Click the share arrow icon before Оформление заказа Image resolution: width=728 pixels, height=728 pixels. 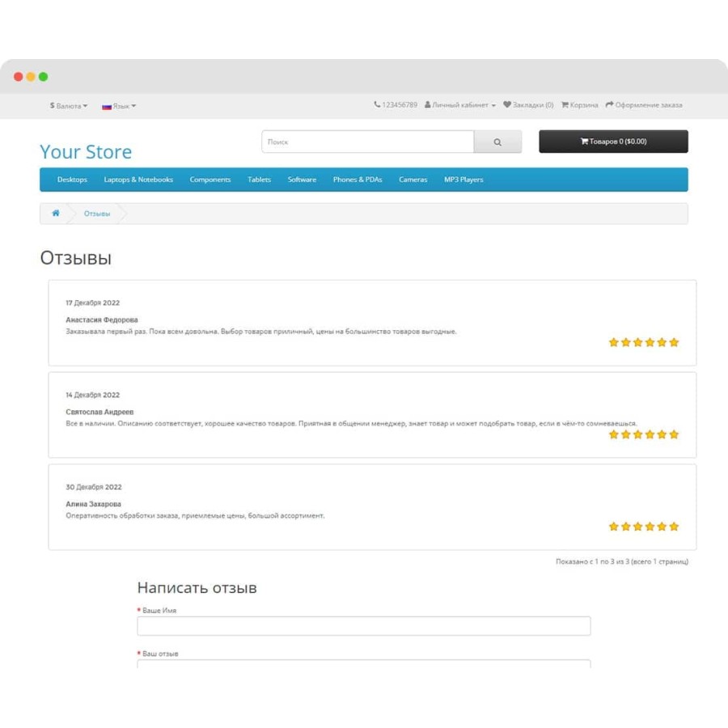[x=610, y=105]
